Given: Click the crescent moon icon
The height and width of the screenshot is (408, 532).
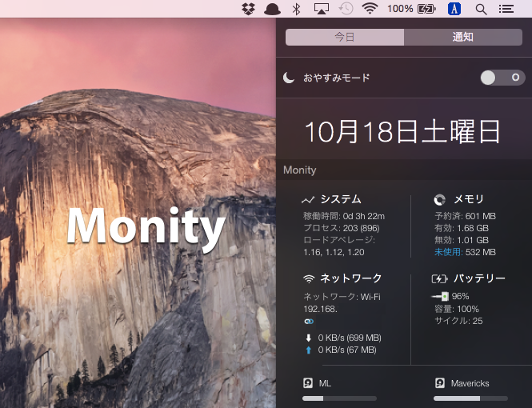Looking at the screenshot, I should (289, 78).
